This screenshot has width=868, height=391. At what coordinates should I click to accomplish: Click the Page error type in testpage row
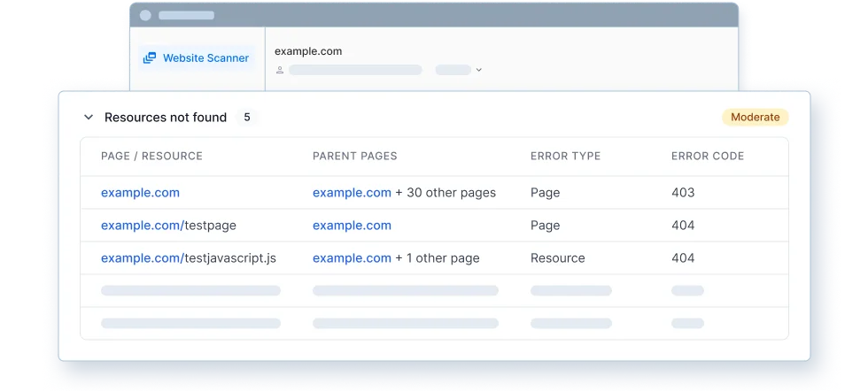pyautogui.click(x=546, y=225)
